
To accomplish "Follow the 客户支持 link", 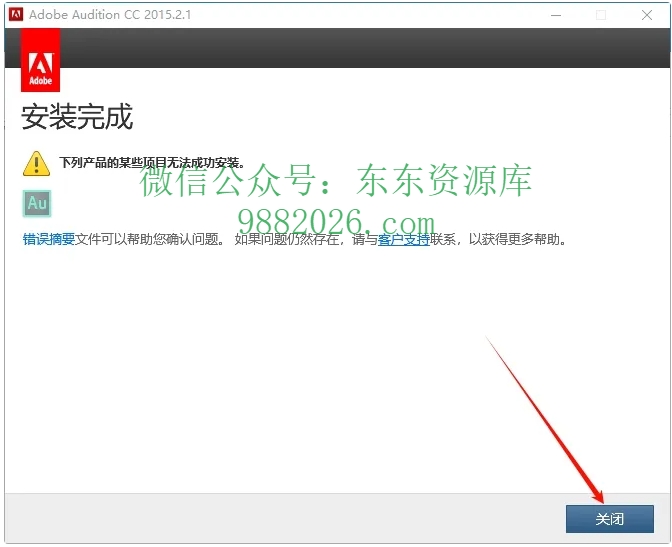I will click(403, 240).
